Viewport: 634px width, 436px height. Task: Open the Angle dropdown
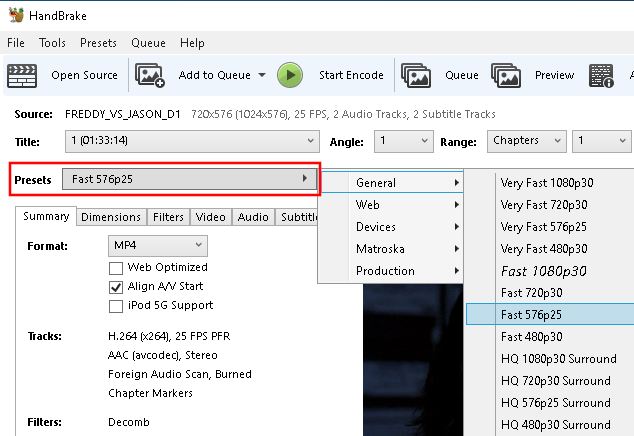click(x=404, y=141)
